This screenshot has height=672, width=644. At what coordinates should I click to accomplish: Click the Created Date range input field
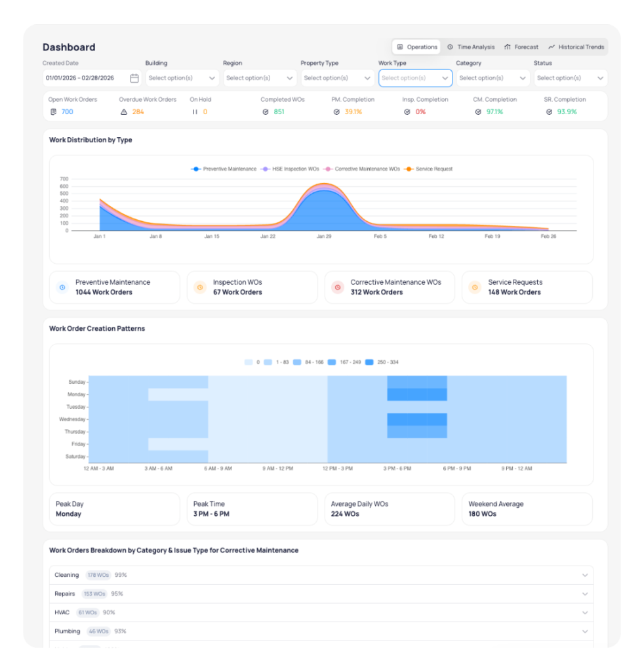pos(85,78)
